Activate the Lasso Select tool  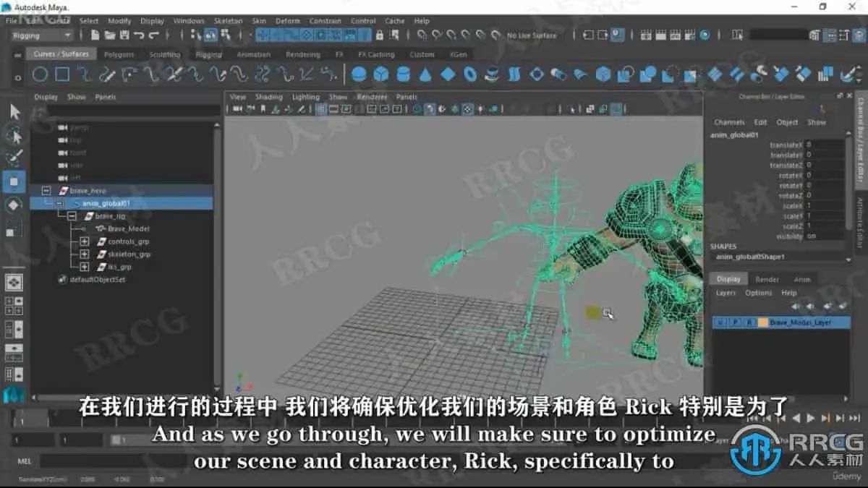click(14, 136)
